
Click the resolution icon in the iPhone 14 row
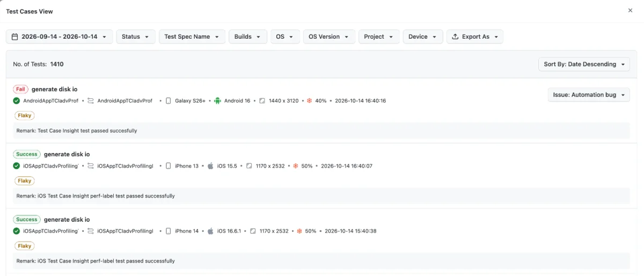253,231
